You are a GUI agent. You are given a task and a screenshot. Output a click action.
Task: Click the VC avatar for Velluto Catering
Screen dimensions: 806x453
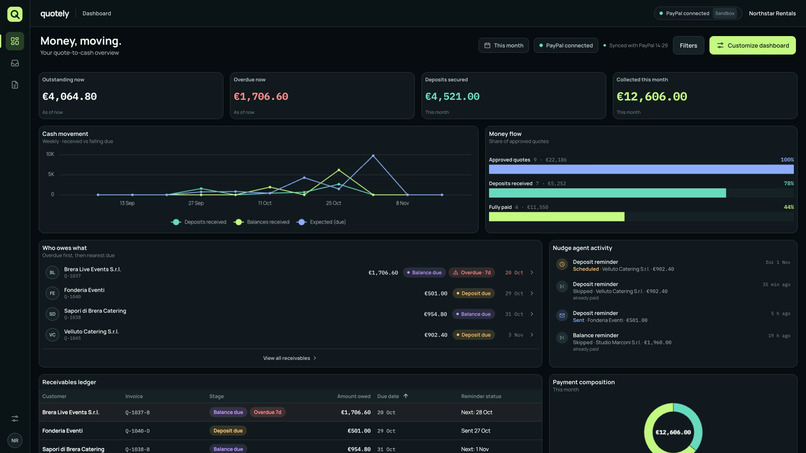pos(52,335)
